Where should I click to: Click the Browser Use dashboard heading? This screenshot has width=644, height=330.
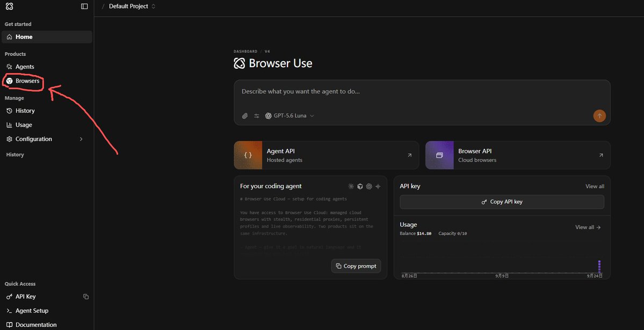tap(273, 63)
